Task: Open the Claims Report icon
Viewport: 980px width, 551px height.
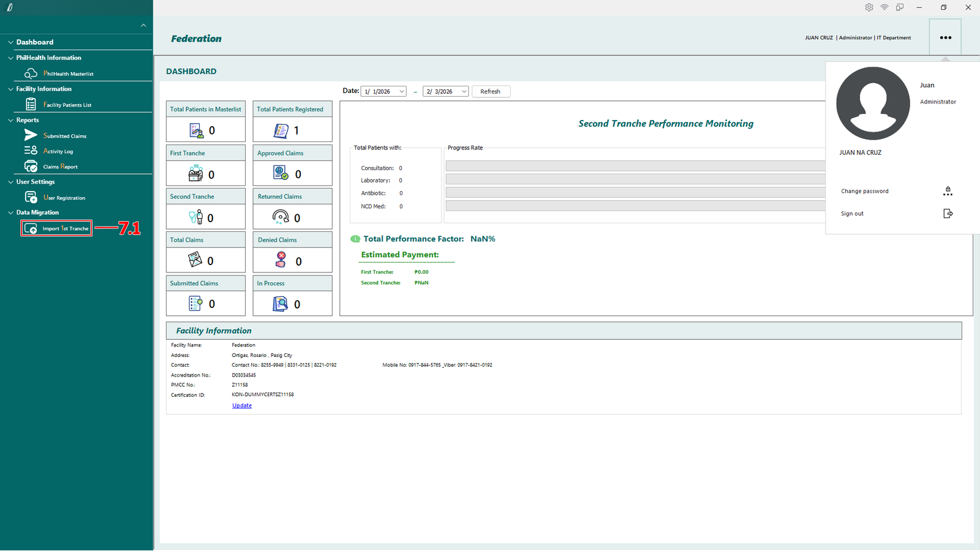Action: (31, 167)
